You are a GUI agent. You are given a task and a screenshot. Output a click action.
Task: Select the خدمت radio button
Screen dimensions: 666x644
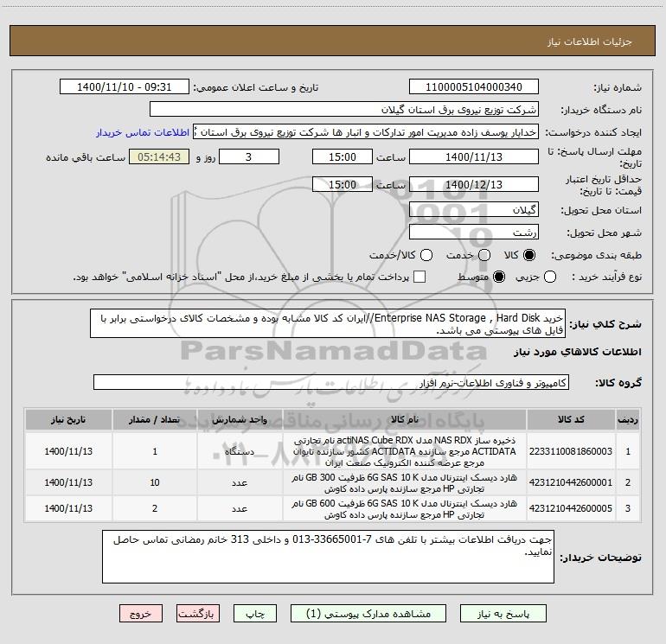(484, 255)
